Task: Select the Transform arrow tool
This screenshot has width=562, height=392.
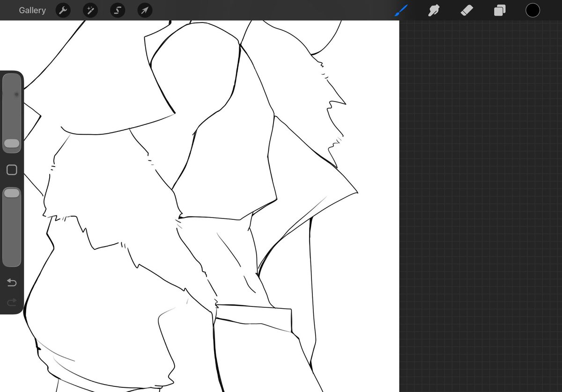Action: point(144,10)
